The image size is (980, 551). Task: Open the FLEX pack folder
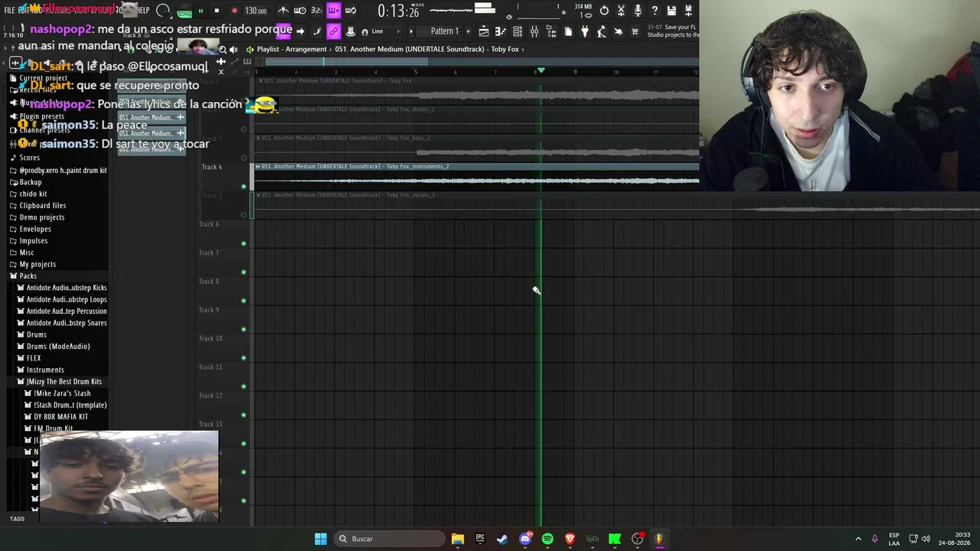[x=34, y=358]
